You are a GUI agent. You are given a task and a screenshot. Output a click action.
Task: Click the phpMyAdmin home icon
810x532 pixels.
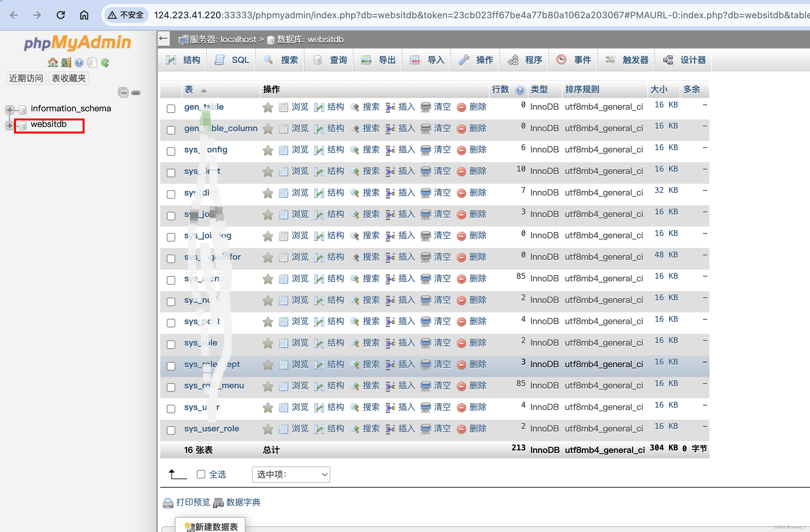coord(53,62)
